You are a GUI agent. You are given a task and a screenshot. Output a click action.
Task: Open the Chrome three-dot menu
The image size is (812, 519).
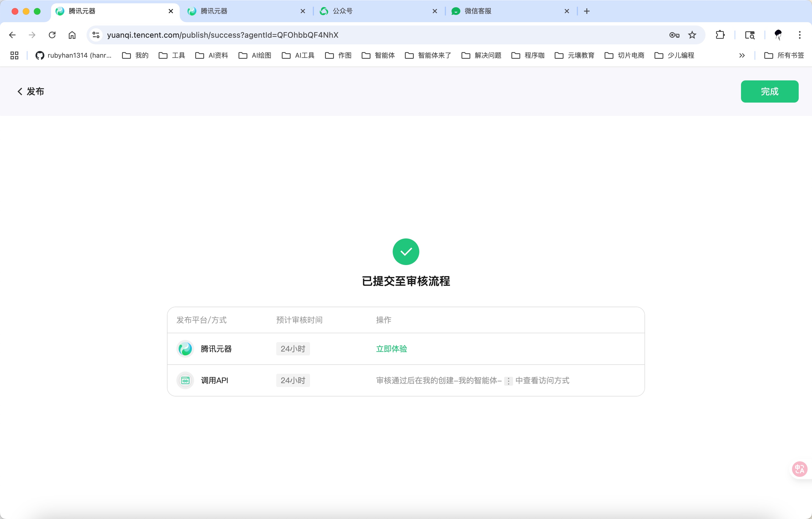[x=800, y=35]
